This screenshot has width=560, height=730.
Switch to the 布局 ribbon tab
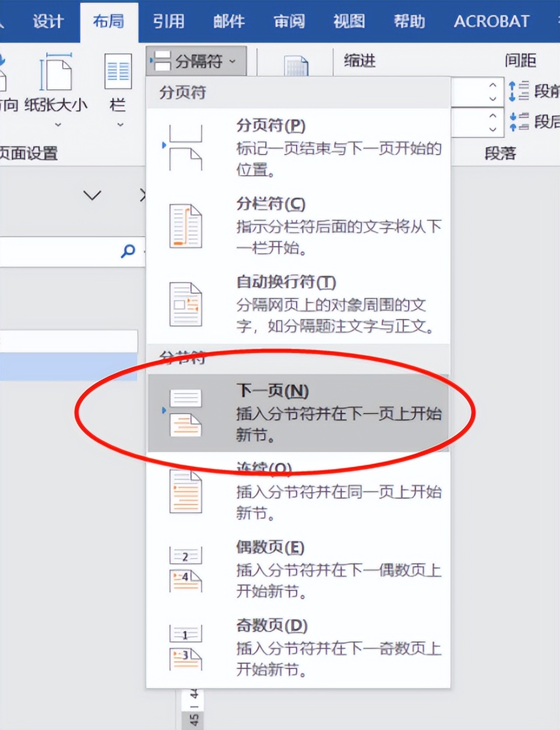108,21
